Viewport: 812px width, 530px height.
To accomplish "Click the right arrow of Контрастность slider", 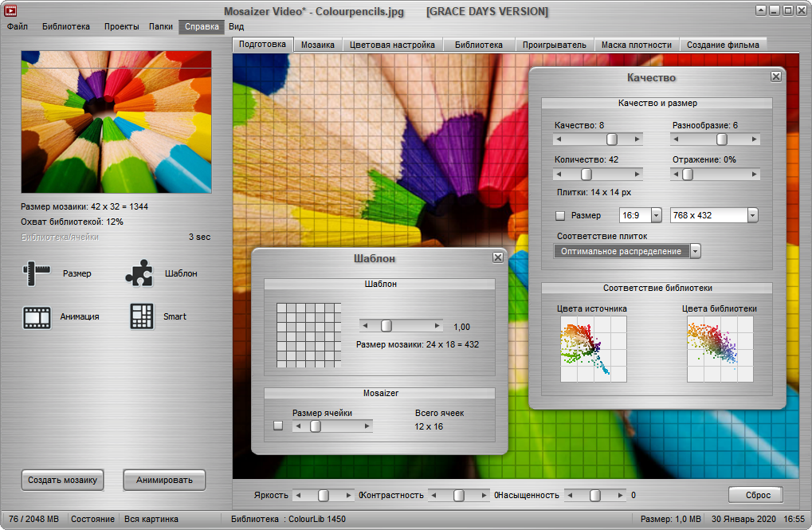I will click(484, 495).
